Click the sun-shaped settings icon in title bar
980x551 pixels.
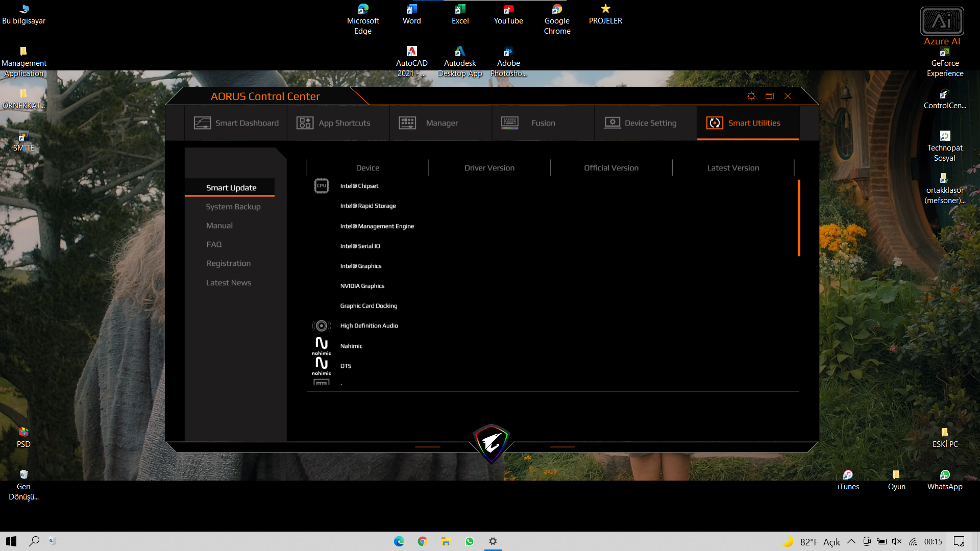pos(751,96)
